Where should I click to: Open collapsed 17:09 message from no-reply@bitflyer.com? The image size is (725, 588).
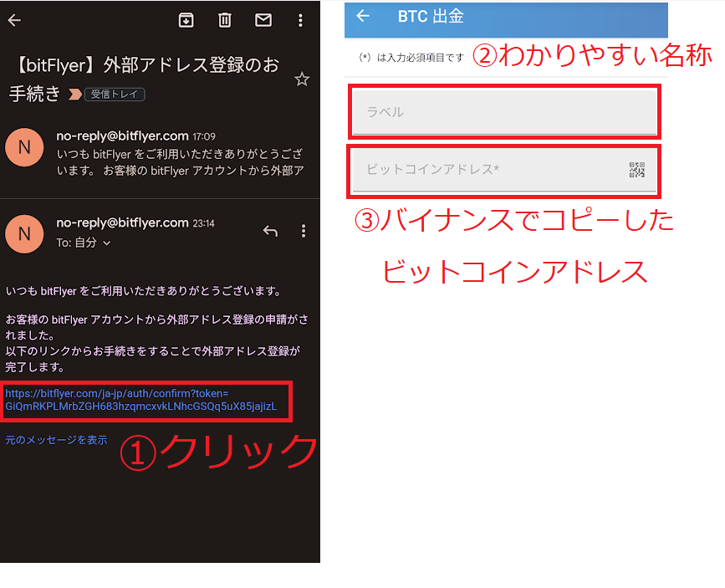point(160,155)
